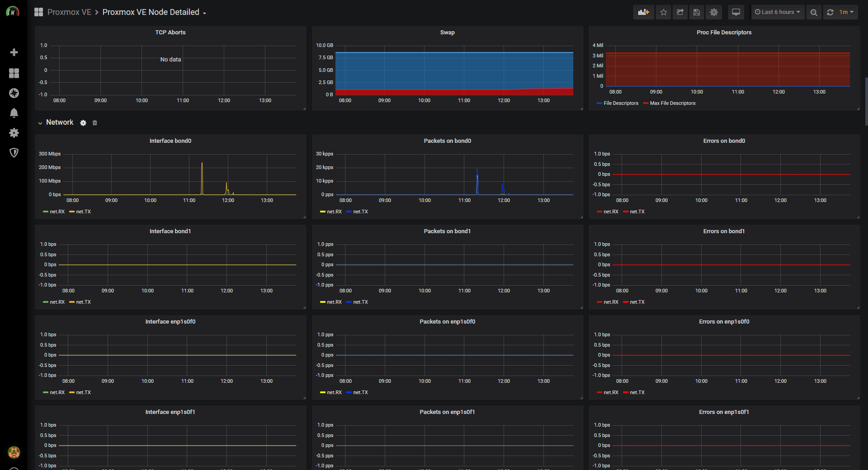
Task: Zoom out time range magnifier icon
Action: tap(814, 12)
